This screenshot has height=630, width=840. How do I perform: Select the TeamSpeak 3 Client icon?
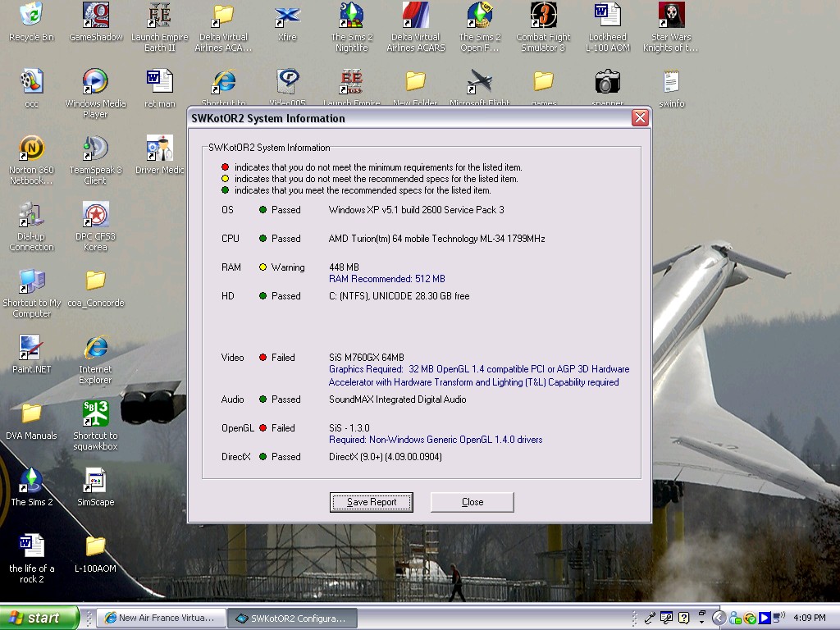click(x=95, y=160)
